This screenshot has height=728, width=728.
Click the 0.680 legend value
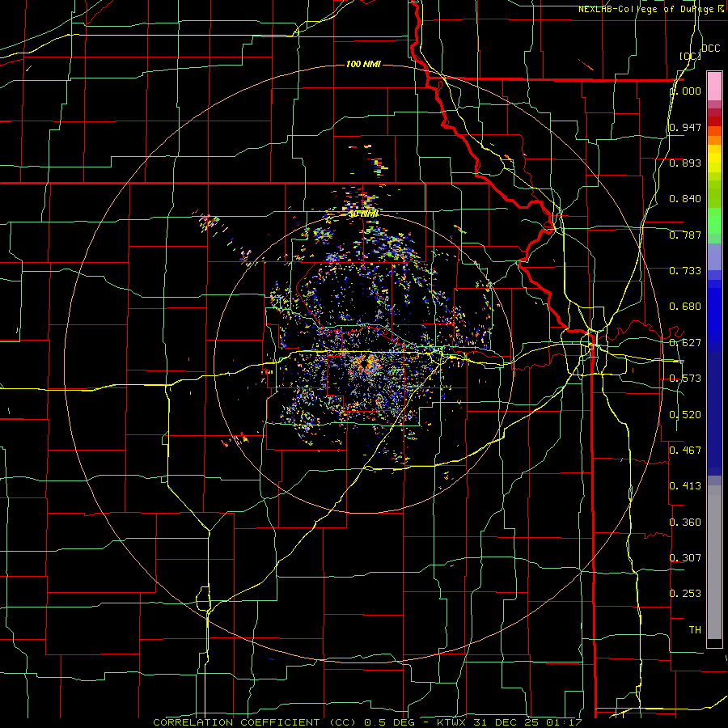[x=685, y=307]
